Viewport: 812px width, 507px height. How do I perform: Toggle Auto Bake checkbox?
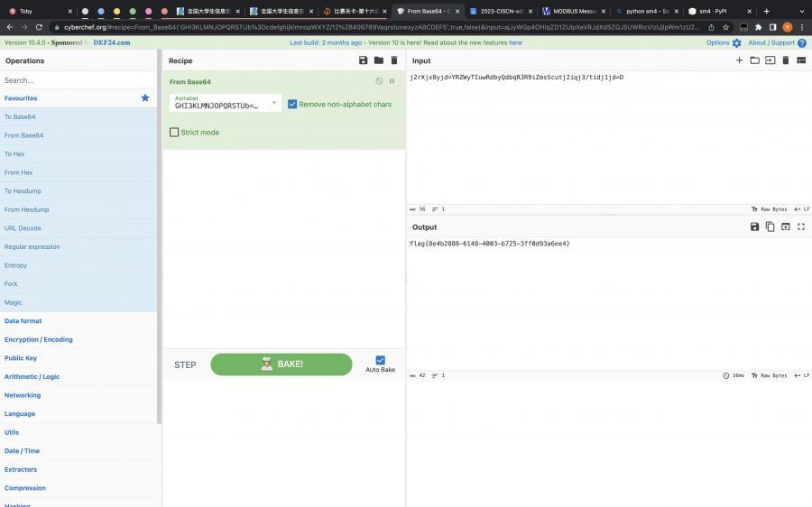(380, 360)
